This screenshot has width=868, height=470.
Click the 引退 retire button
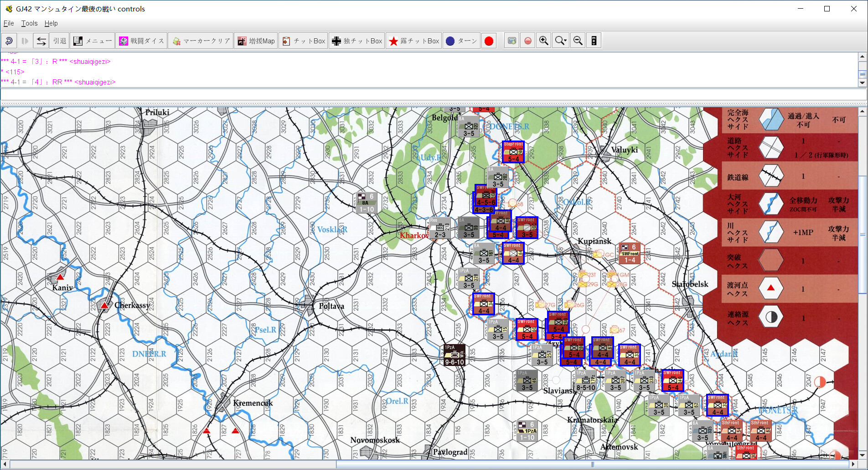coord(60,41)
